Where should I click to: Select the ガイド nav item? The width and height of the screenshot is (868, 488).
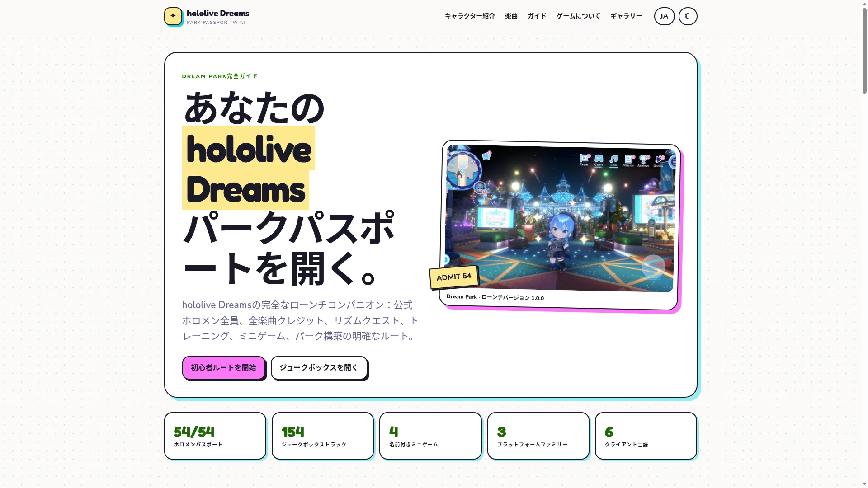tap(537, 16)
